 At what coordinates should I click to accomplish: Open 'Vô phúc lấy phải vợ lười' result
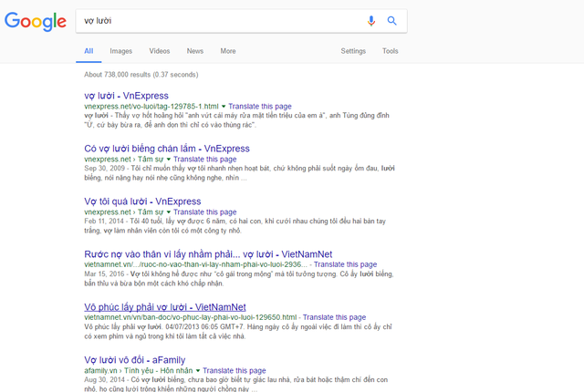[x=165, y=307]
